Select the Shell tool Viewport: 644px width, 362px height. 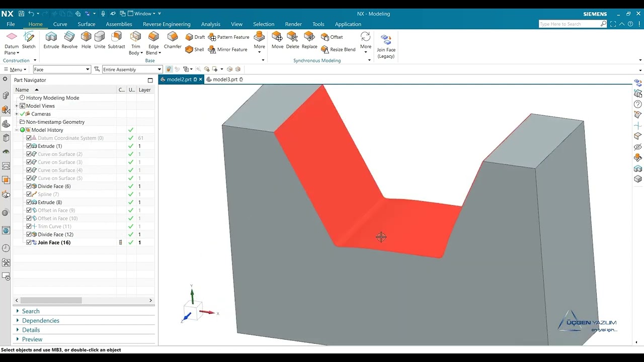[x=195, y=49]
